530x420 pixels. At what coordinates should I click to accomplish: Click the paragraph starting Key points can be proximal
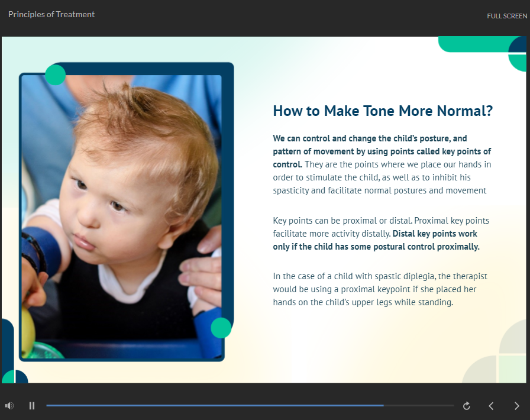point(381,234)
